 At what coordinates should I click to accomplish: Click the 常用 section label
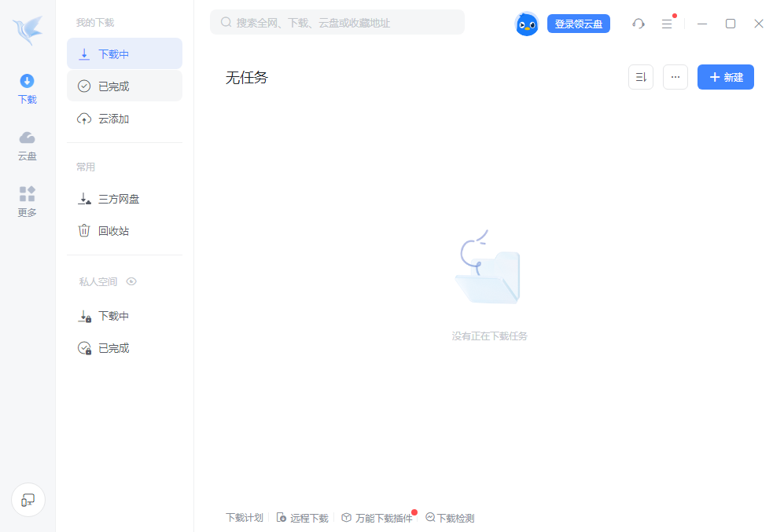(86, 167)
